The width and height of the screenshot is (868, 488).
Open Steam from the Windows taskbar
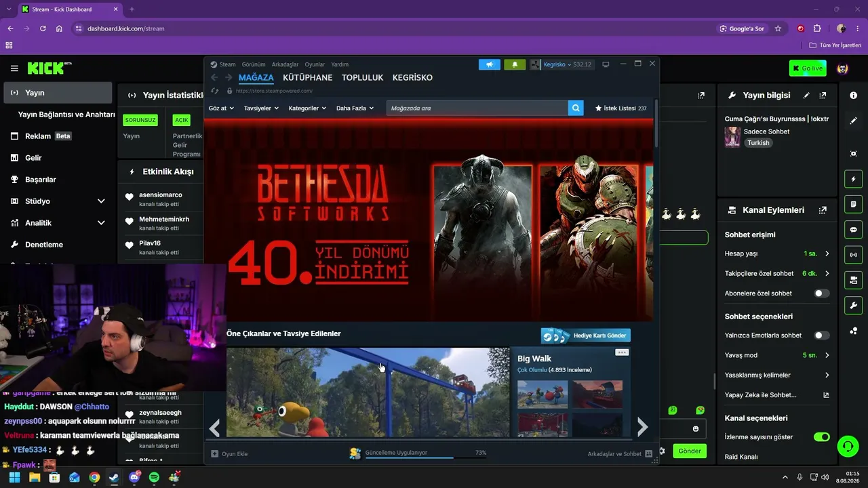click(114, 477)
